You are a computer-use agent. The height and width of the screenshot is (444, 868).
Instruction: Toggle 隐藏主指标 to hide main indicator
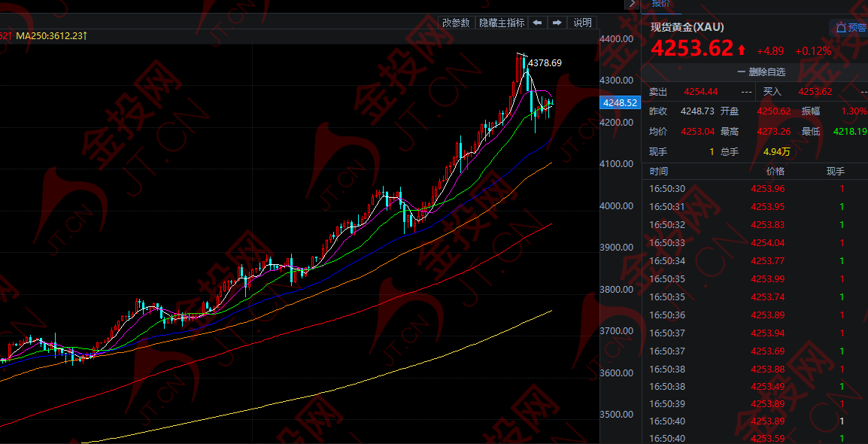click(502, 23)
